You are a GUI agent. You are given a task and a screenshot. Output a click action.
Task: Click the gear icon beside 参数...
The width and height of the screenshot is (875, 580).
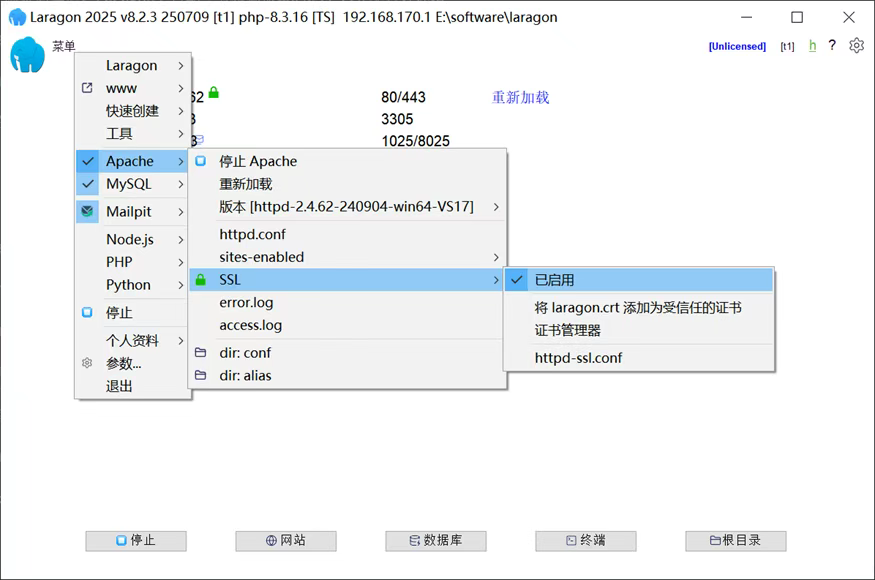coord(87,363)
